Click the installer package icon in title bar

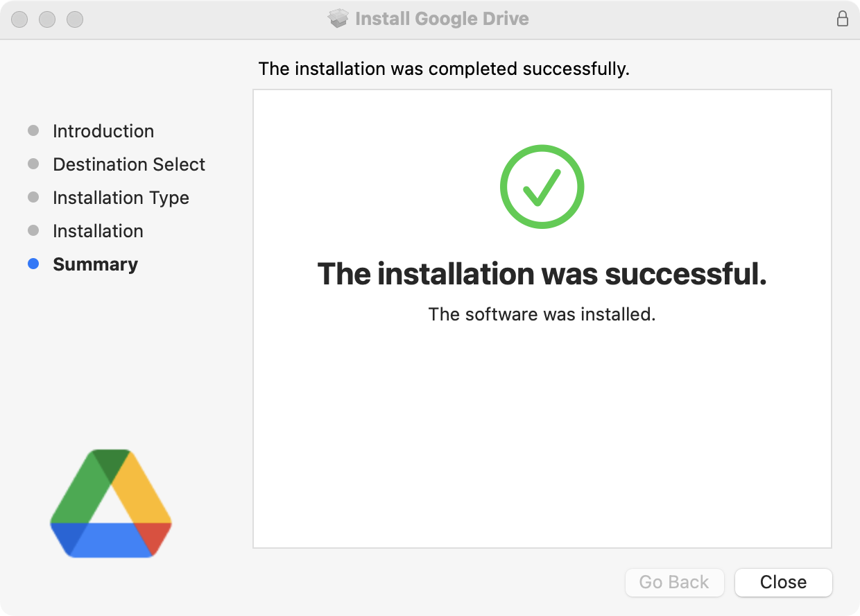click(338, 19)
